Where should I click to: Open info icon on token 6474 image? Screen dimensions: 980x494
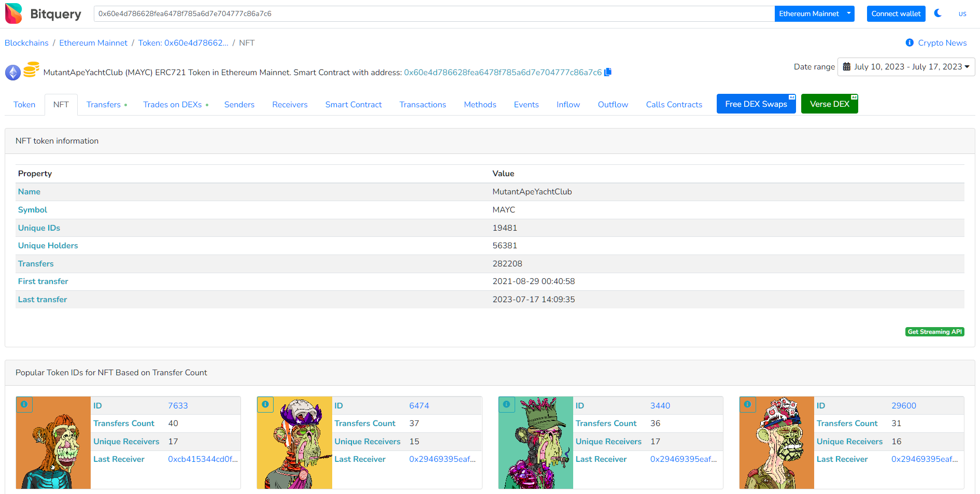click(265, 404)
